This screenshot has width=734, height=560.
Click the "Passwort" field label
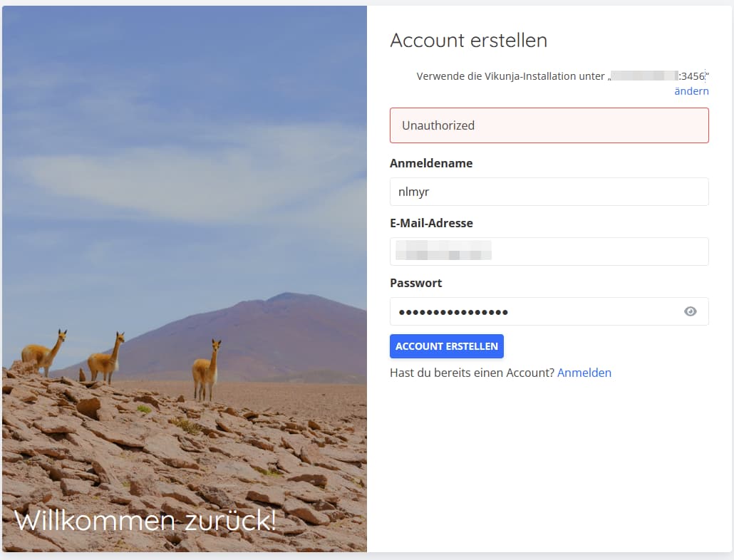(416, 283)
